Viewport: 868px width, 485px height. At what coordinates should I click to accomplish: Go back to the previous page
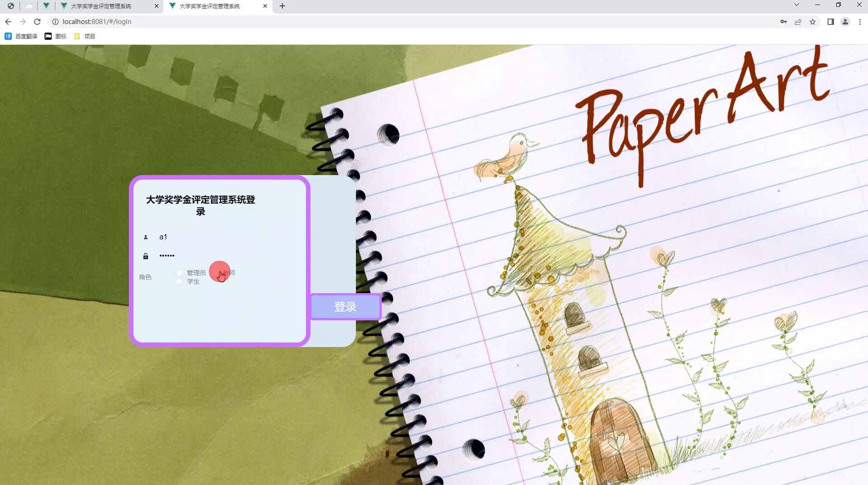point(8,22)
